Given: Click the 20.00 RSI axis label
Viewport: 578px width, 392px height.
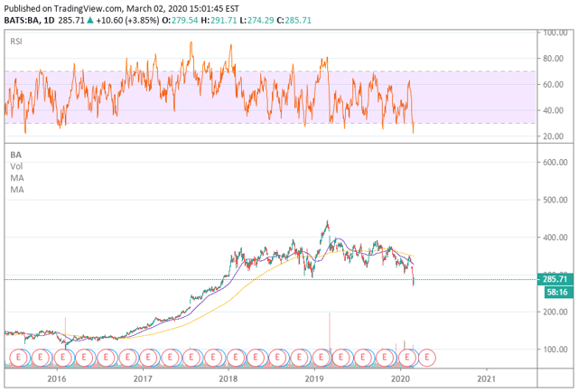Looking at the screenshot, I should point(554,136).
